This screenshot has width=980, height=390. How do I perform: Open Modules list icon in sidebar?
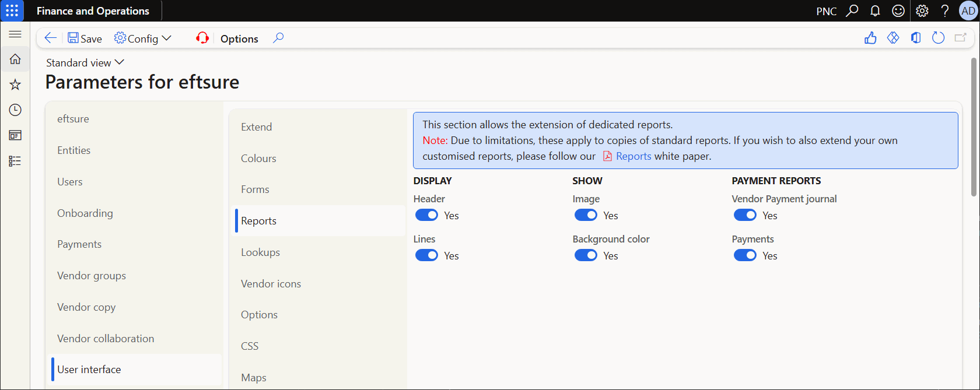pos(15,161)
